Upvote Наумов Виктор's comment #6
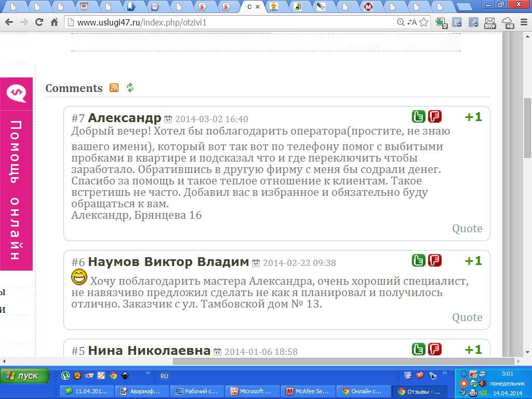 418,261
